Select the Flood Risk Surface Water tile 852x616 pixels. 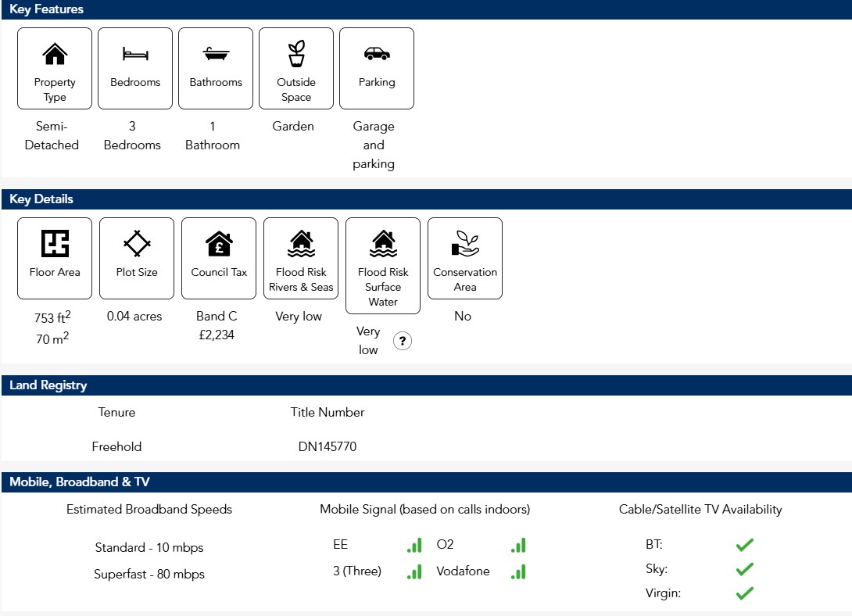tap(383, 266)
